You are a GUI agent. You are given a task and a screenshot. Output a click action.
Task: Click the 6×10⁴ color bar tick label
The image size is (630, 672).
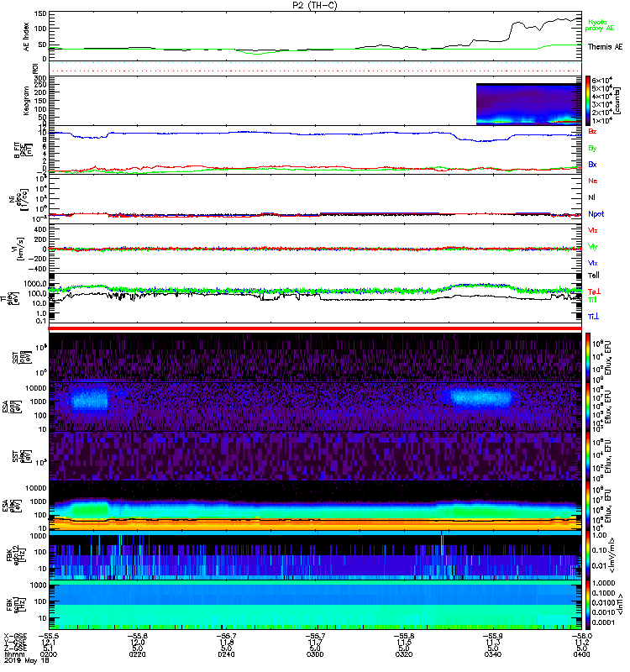[x=601, y=80]
